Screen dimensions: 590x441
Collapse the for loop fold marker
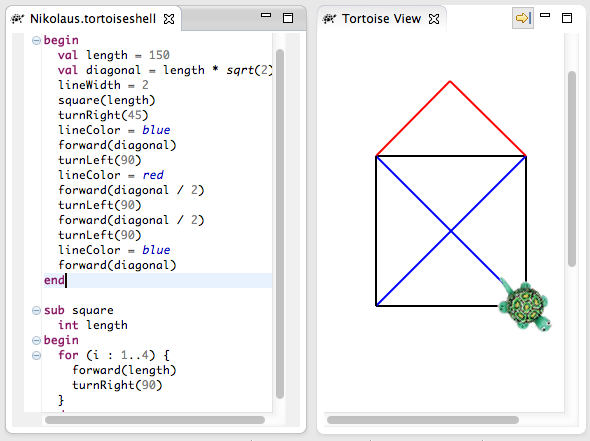pos(36,355)
